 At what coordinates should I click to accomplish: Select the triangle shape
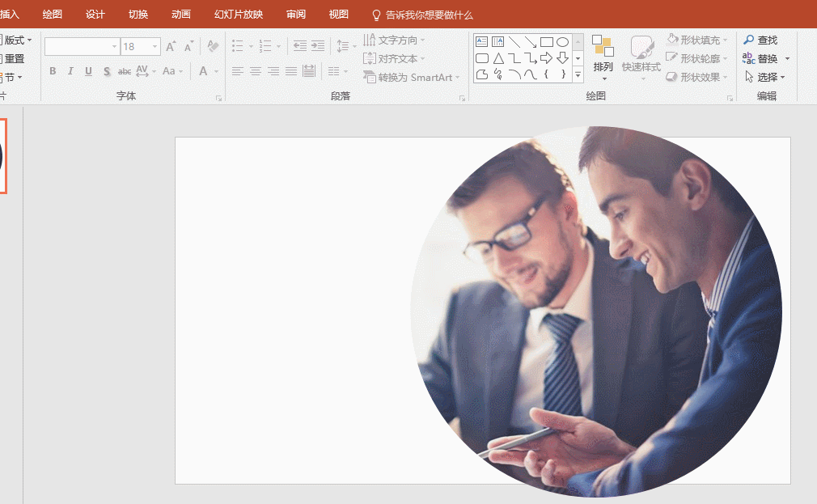click(498, 58)
